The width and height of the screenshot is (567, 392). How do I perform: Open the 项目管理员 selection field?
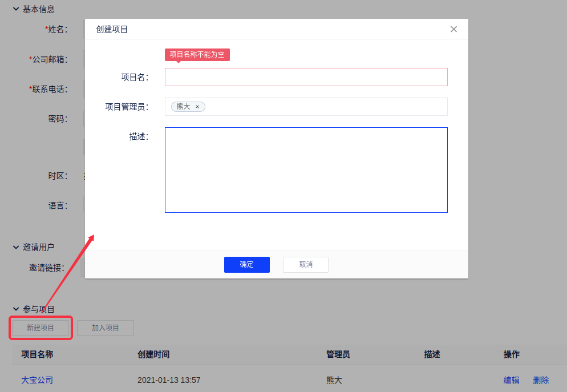click(x=325, y=107)
